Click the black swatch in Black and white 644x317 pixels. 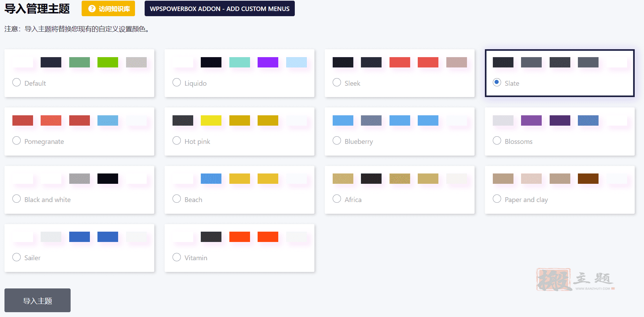108,179
